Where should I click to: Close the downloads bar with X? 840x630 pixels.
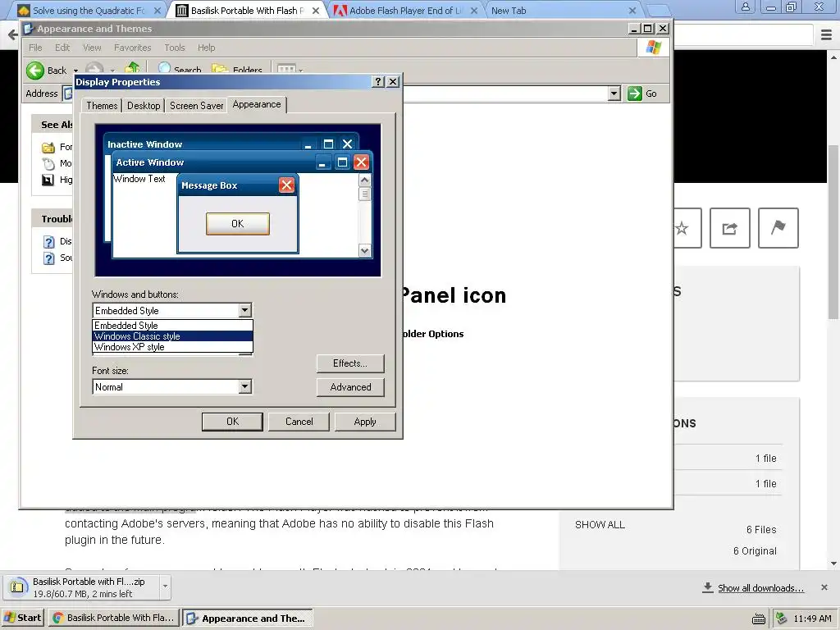pyautogui.click(x=824, y=587)
